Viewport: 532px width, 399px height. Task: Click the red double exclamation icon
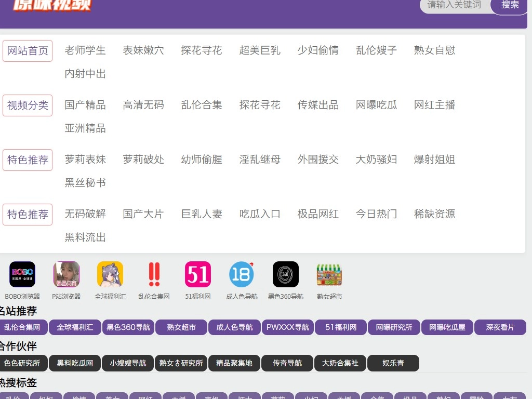click(x=154, y=274)
